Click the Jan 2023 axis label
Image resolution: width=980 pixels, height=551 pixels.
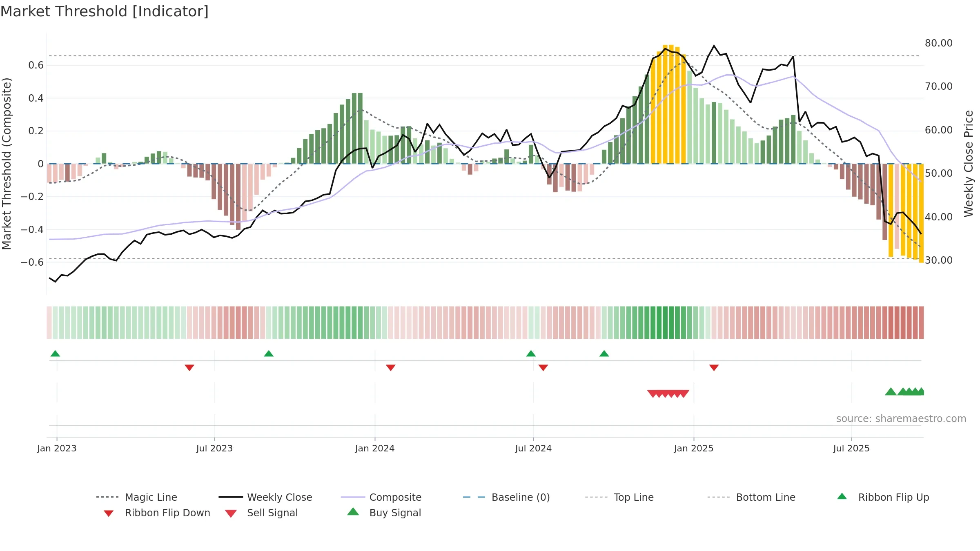pos(57,449)
